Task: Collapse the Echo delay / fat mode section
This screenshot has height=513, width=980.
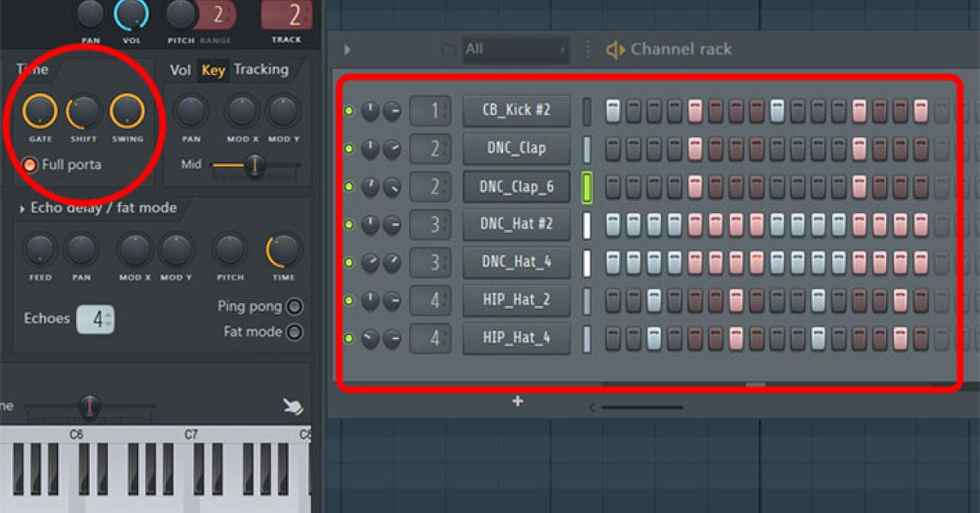Action: tap(21, 209)
